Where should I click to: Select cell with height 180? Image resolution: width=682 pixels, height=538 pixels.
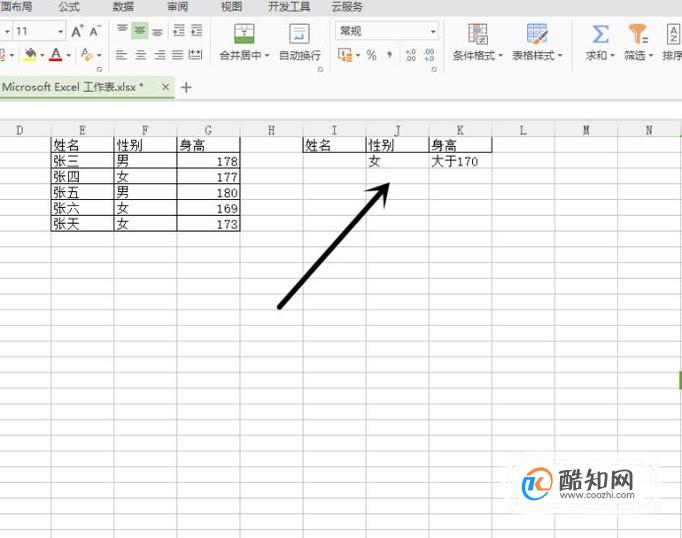(x=208, y=192)
